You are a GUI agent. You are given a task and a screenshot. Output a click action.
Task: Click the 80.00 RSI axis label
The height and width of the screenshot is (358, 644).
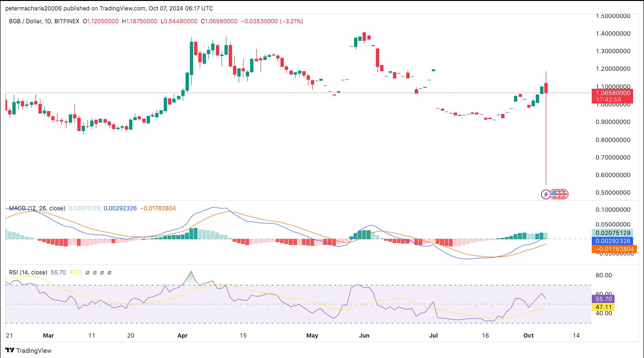pos(604,275)
